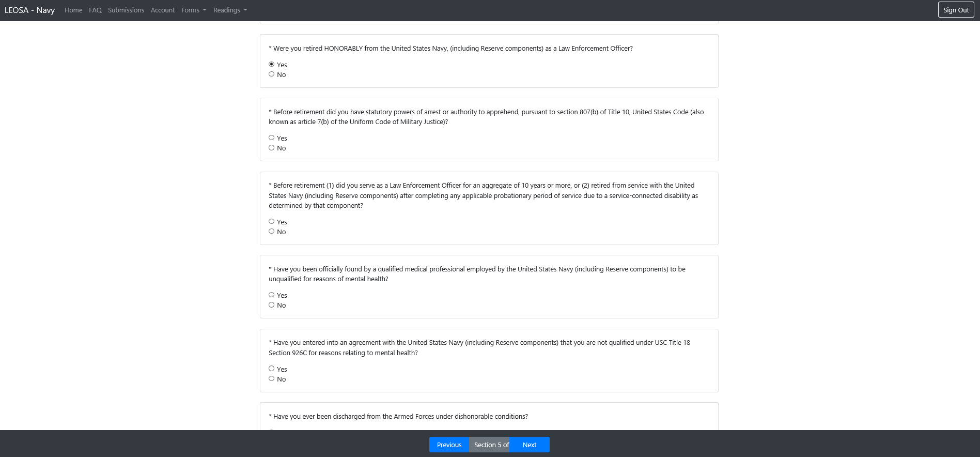Select Yes for unqualified by medical professional
Viewport: 980px width, 457px height.
pos(272,295)
